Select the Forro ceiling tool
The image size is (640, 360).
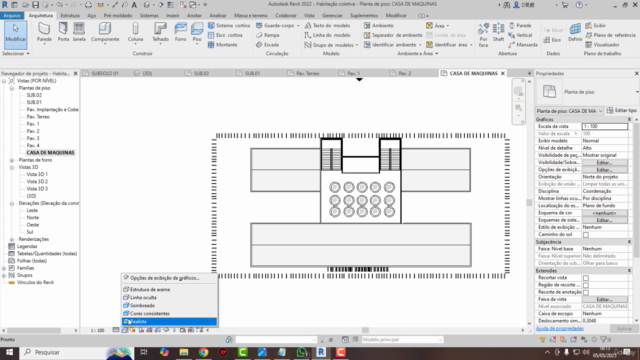180,33
